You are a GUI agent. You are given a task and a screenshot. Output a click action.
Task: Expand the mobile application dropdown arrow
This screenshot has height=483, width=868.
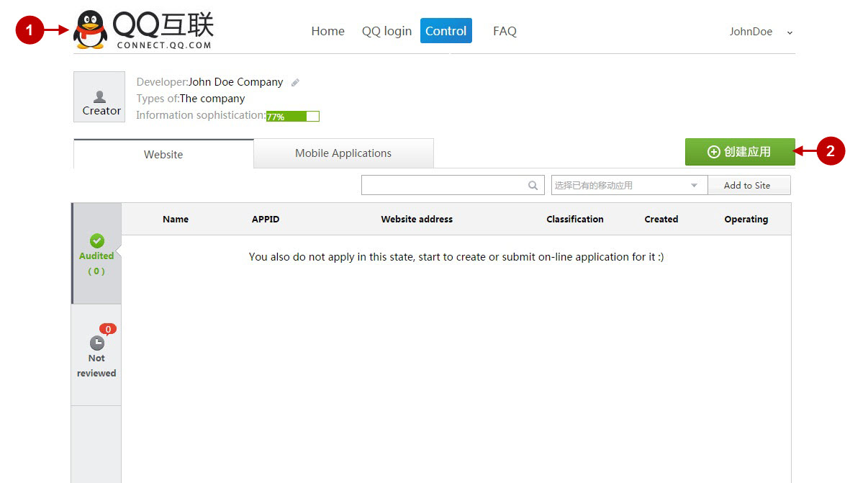pos(695,185)
